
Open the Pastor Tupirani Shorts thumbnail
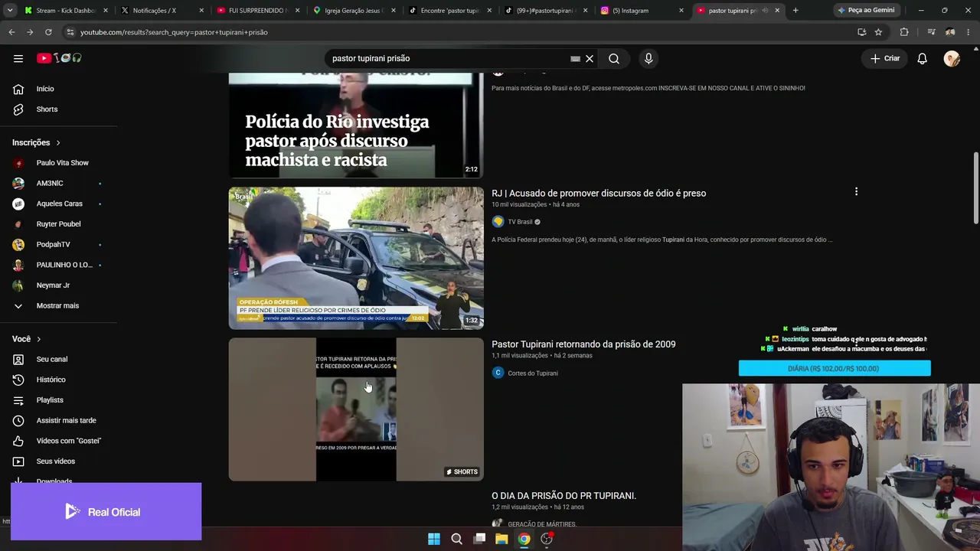pyautogui.click(x=356, y=409)
